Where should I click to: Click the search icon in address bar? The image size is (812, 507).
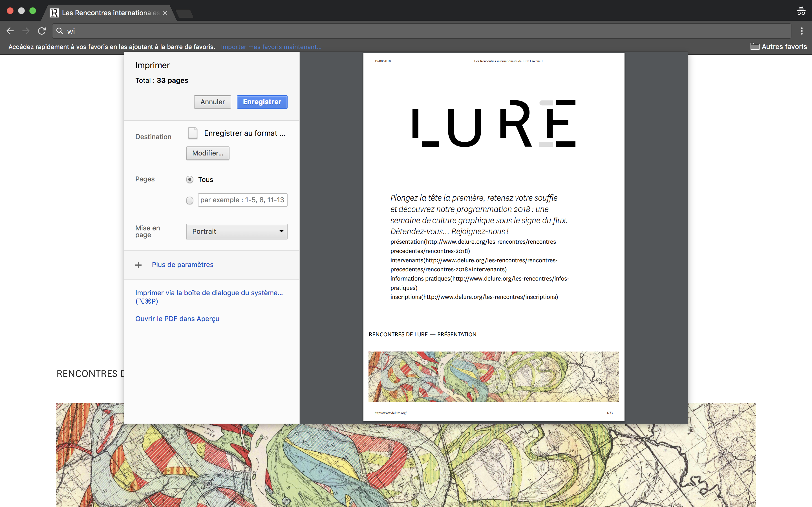coord(60,31)
